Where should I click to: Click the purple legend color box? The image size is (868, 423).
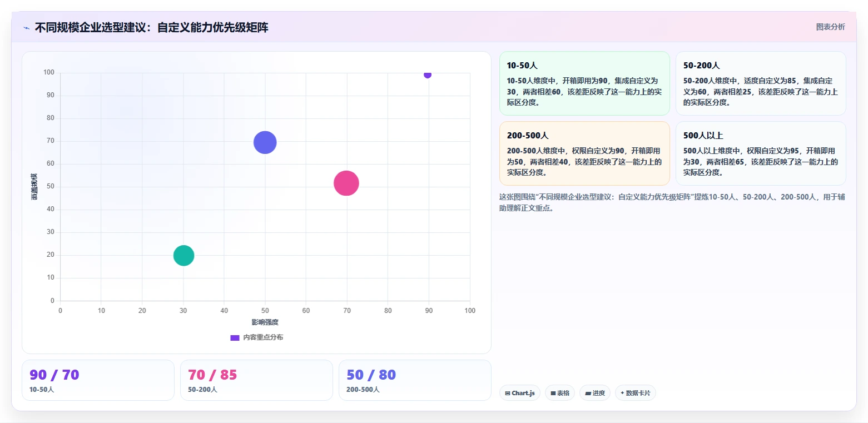coord(235,337)
